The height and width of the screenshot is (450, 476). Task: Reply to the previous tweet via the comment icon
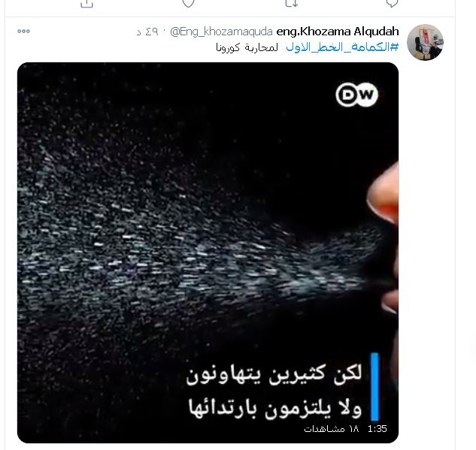point(392,3)
